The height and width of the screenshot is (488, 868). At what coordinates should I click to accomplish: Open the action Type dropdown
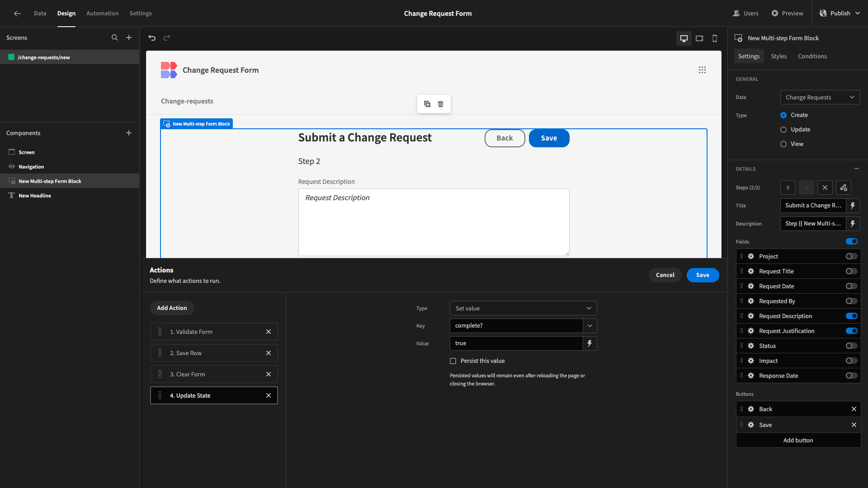[x=524, y=308]
